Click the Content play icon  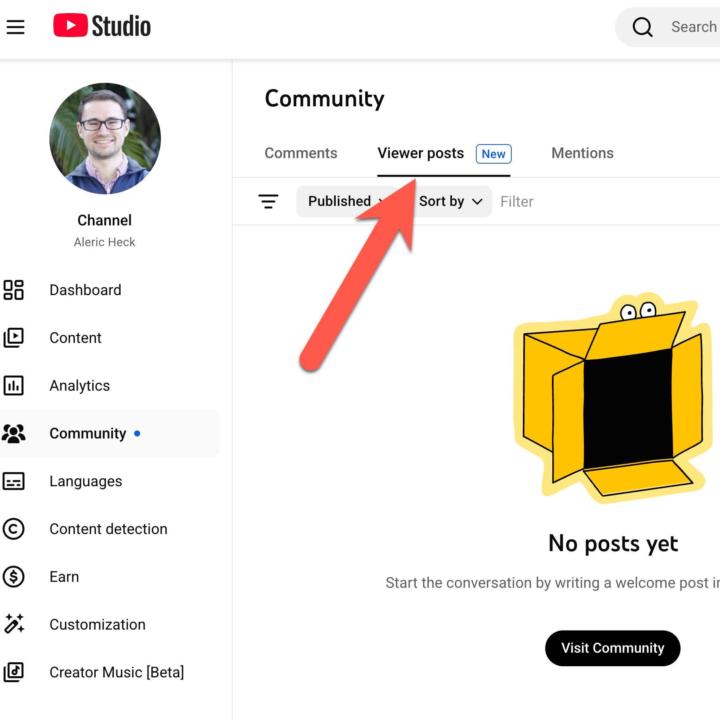pyautogui.click(x=13, y=338)
